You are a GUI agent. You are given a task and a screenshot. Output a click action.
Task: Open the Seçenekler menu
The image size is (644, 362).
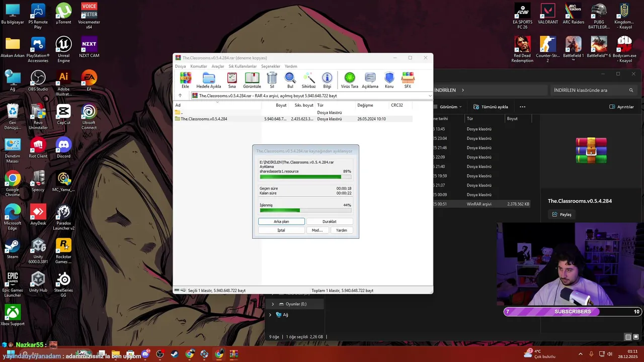tap(271, 66)
